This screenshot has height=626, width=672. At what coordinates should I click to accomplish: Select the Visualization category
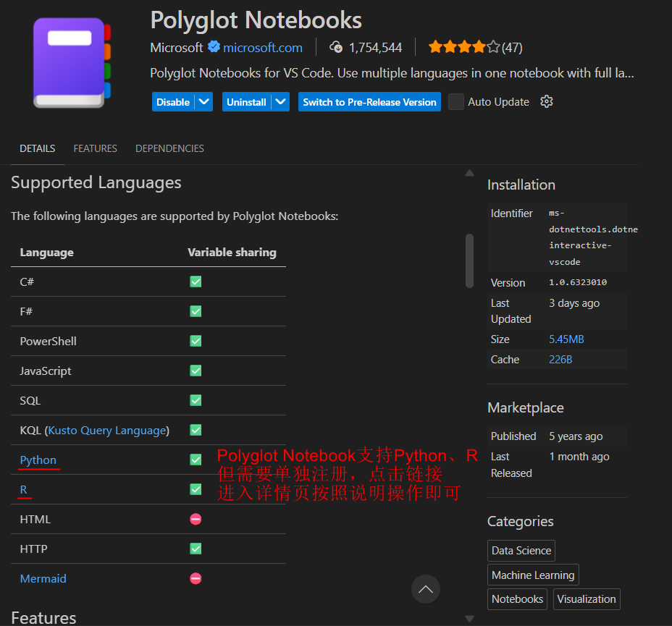[x=587, y=599]
